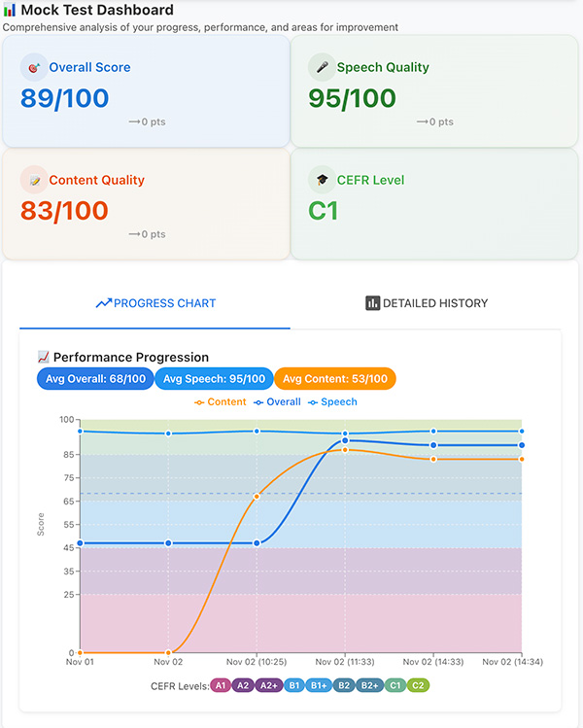The width and height of the screenshot is (583, 728).
Task: Toggle the Speech series in chart legend
Action: pos(332,401)
